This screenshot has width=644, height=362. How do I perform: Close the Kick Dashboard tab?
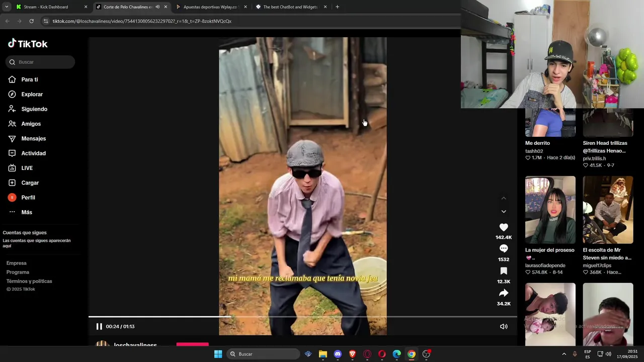[x=86, y=7]
